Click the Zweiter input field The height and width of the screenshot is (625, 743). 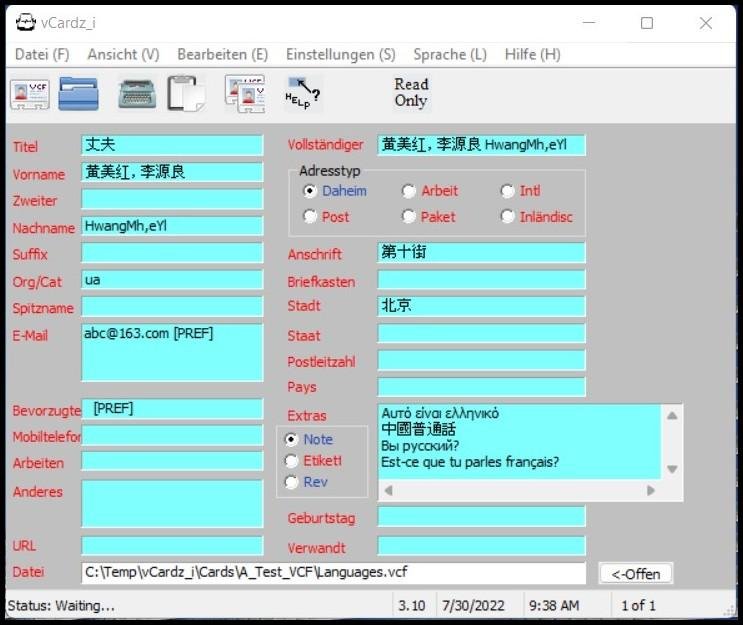[172, 199]
